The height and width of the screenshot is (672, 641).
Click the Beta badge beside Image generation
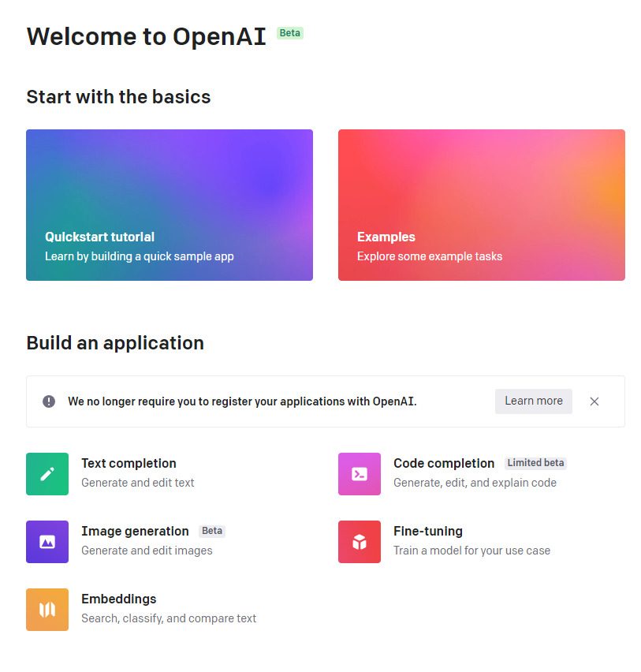tap(211, 531)
